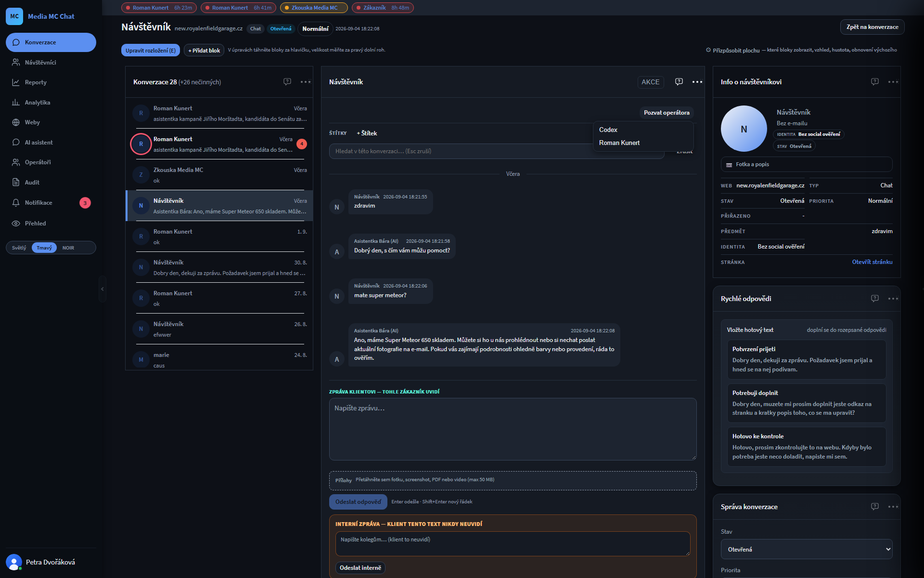Switch theme to Tmavý
This screenshot has width=924, height=578.
click(x=44, y=248)
